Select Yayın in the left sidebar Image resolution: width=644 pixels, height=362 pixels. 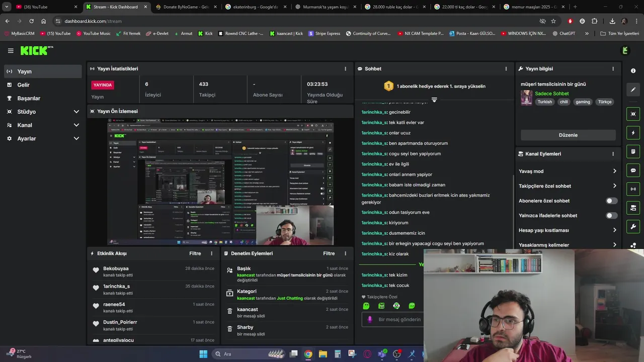42,71
